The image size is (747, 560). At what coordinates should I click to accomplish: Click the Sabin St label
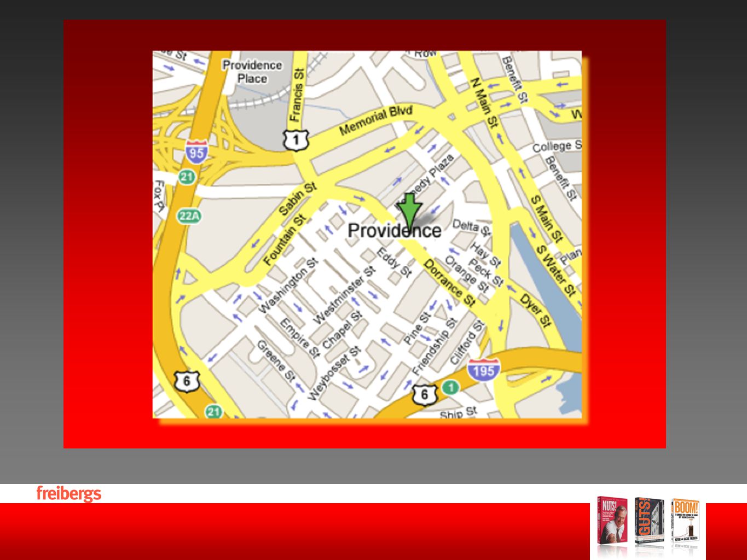point(298,199)
